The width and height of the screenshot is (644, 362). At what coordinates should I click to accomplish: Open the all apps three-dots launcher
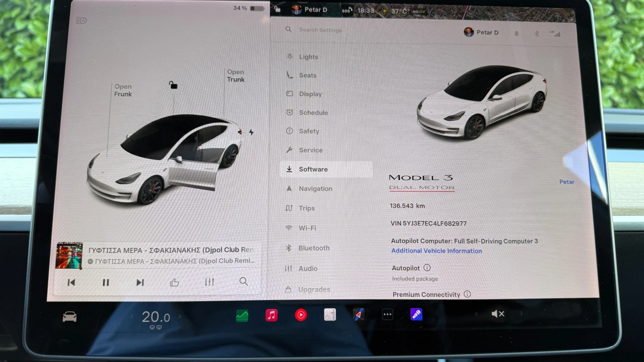(x=387, y=315)
